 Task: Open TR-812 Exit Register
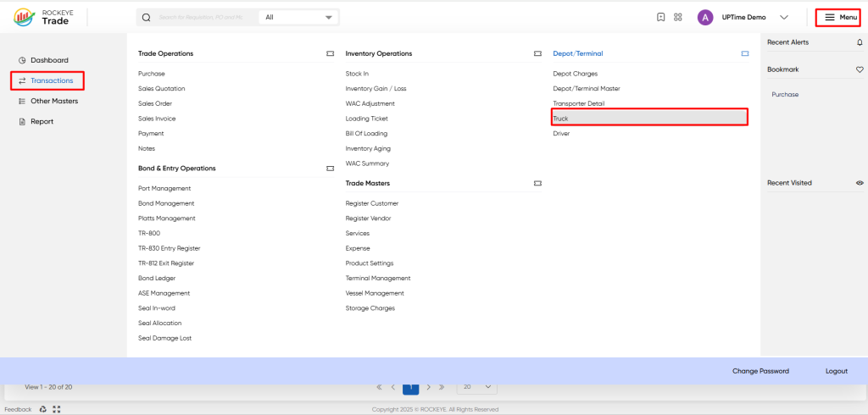[166, 263]
